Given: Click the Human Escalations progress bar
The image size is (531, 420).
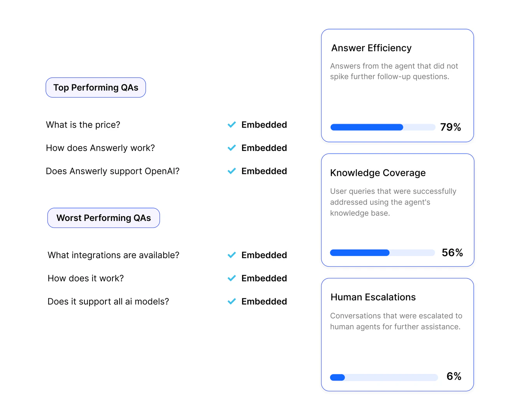Looking at the screenshot, I should (383, 377).
